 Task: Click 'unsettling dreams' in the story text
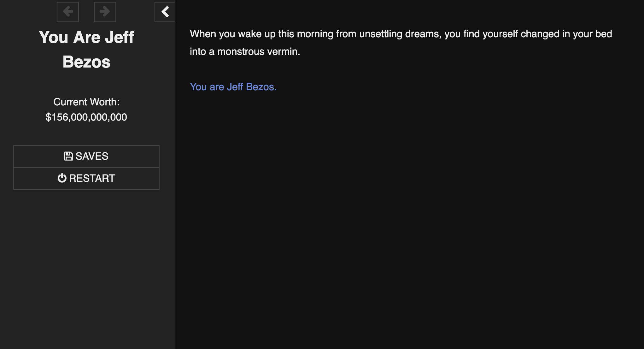(x=400, y=34)
